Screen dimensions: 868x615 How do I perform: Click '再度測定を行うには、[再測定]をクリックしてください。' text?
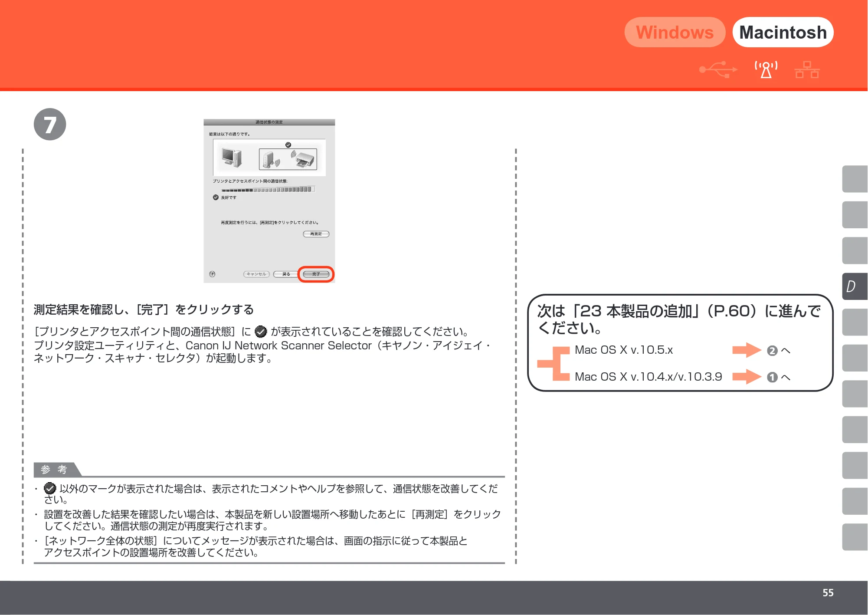[270, 223]
